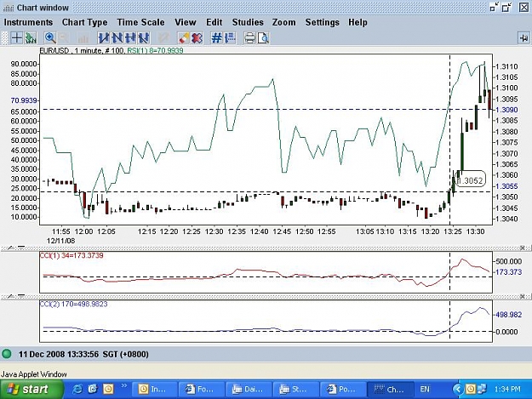
Task: Grab the toolbar drag handle
Action: click(4, 37)
